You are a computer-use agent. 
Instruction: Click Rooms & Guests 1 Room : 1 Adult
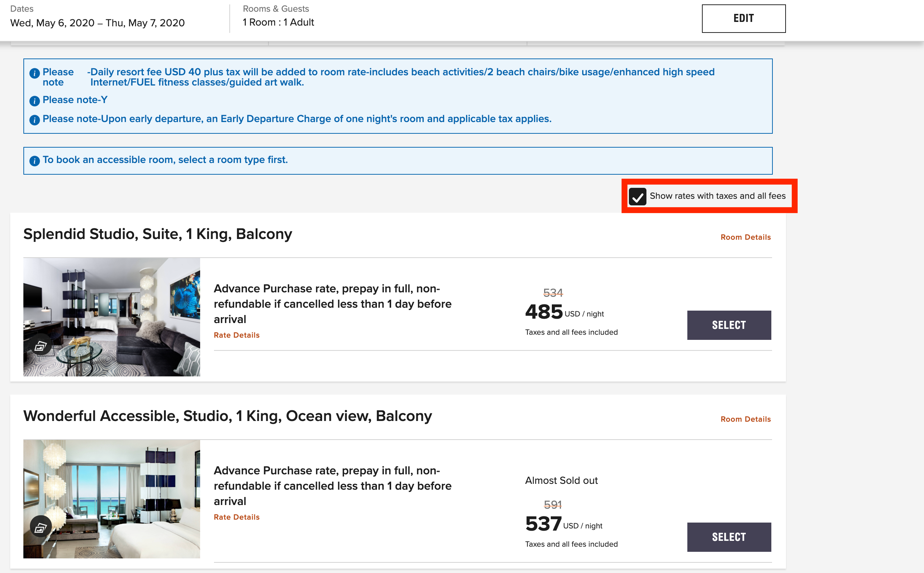coord(278,22)
